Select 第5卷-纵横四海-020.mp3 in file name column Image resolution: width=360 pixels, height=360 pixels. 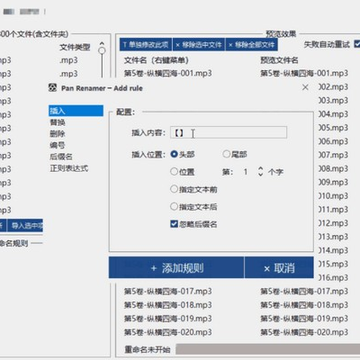pos(168,332)
